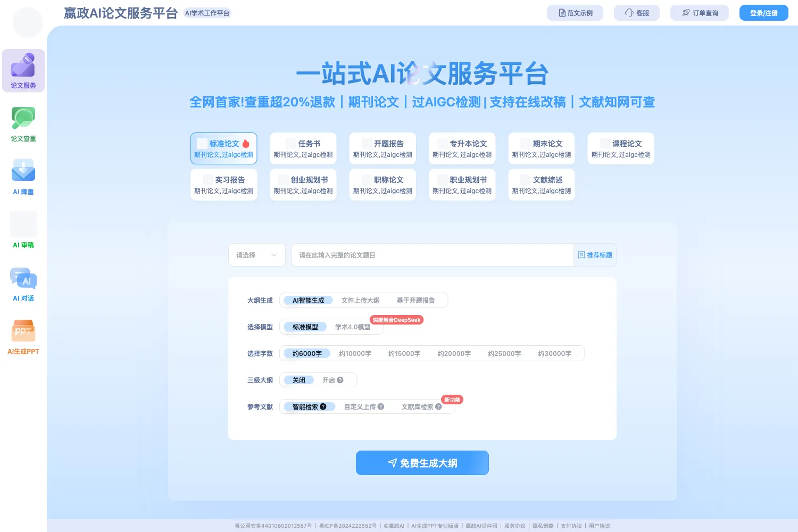
Task: Open the AI生成PPT专业版 footer link
Action: (x=435, y=526)
